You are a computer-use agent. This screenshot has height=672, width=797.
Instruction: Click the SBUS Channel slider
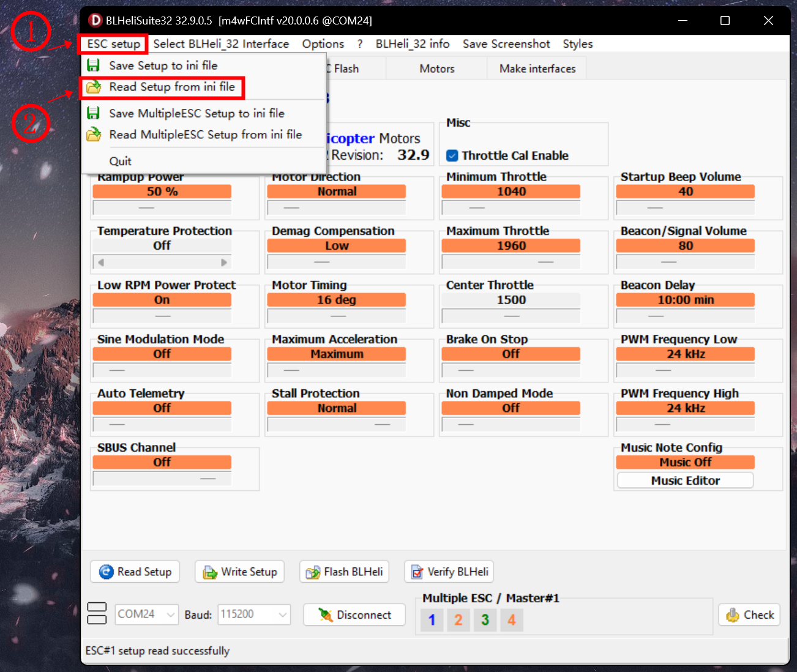pos(162,479)
